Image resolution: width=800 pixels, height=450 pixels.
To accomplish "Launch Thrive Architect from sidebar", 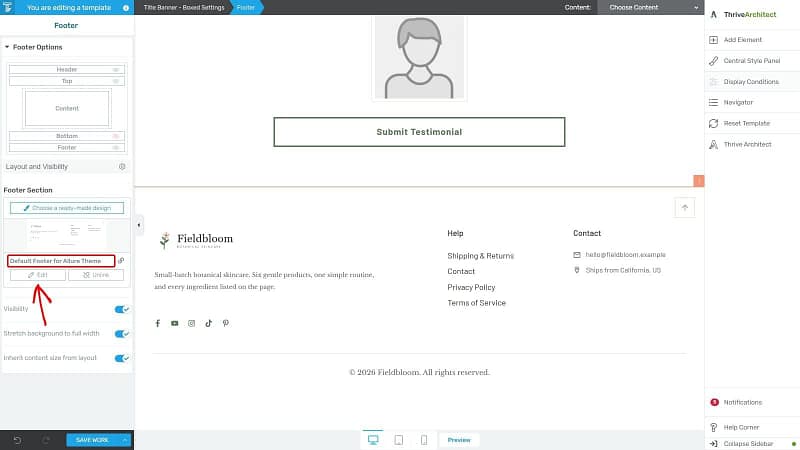I will click(x=747, y=144).
